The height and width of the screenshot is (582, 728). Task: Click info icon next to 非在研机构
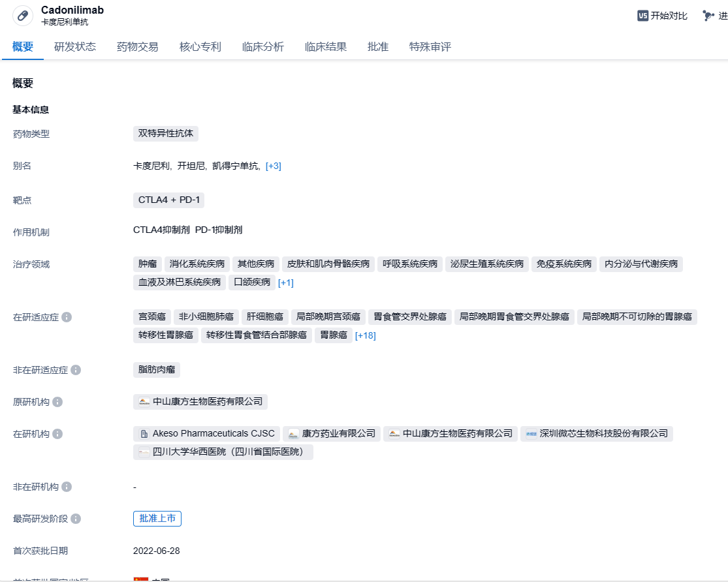point(67,487)
